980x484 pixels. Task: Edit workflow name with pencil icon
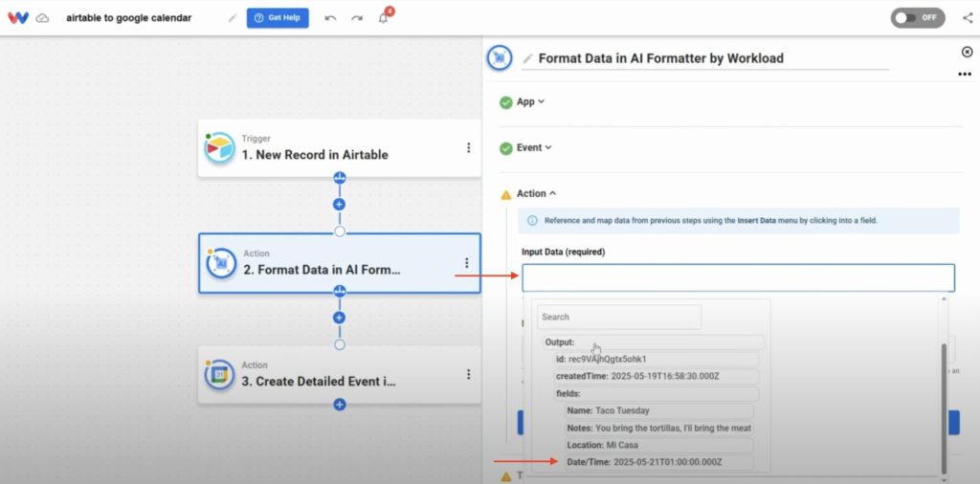tap(232, 18)
